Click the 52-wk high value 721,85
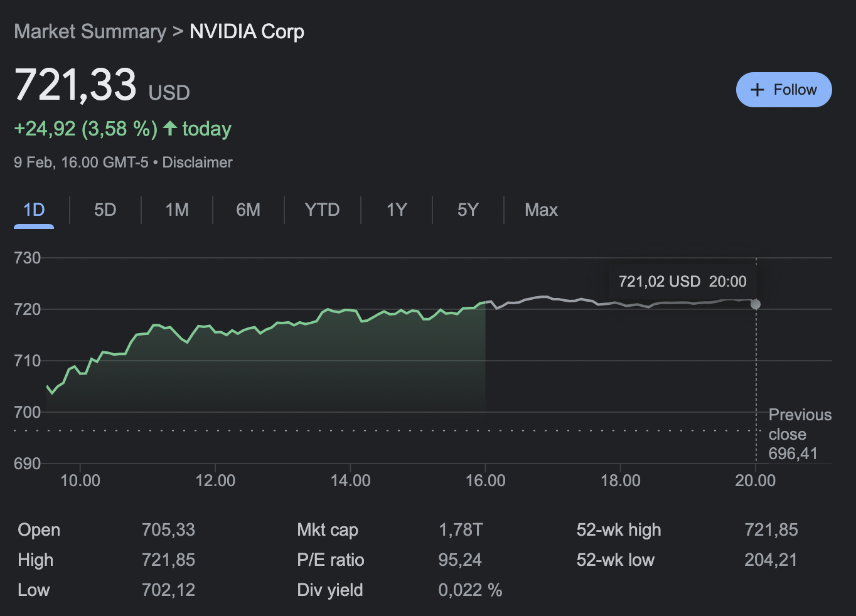This screenshot has height=616, width=856. coord(771,530)
